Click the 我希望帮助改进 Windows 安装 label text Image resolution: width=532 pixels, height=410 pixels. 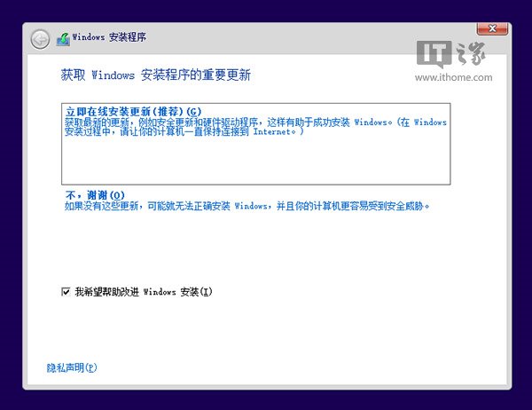point(144,291)
